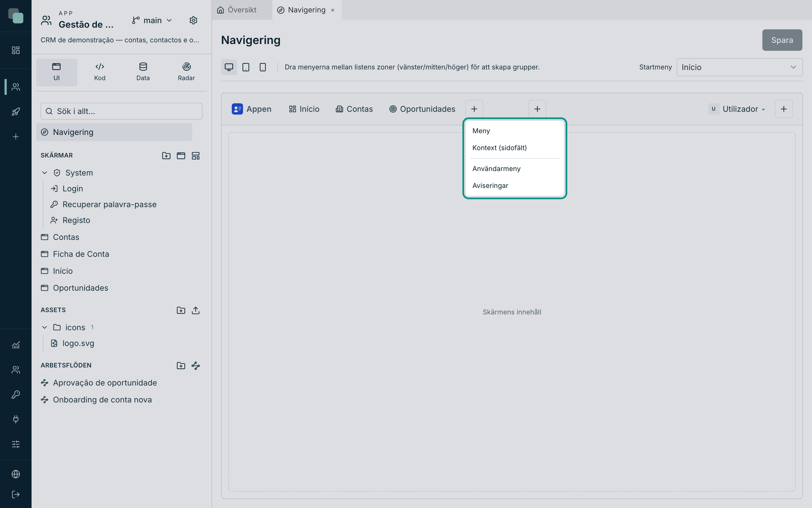Click Oportunidades item in navigation bar
This screenshot has height=508, width=812.
click(x=422, y=109)
